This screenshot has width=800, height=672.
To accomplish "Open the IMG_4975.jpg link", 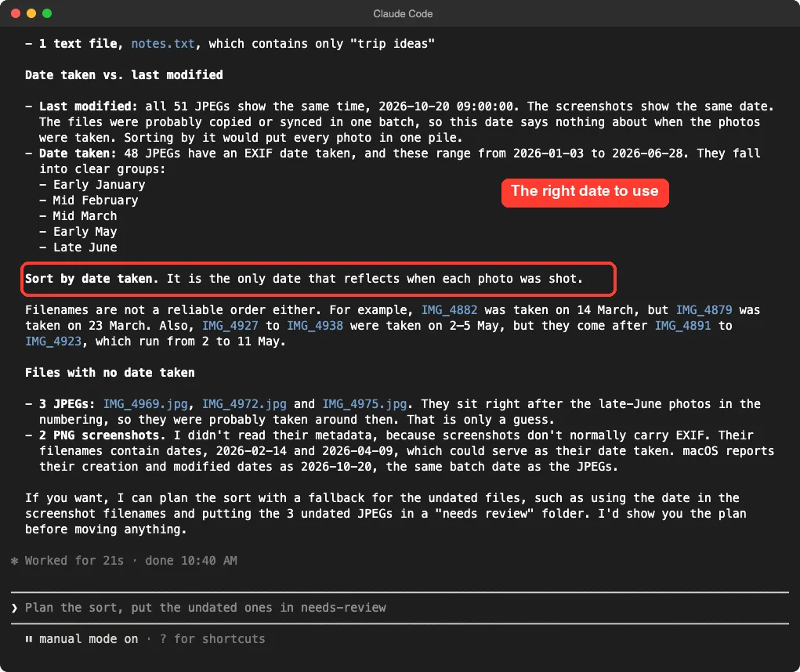I will coord(364,404).
